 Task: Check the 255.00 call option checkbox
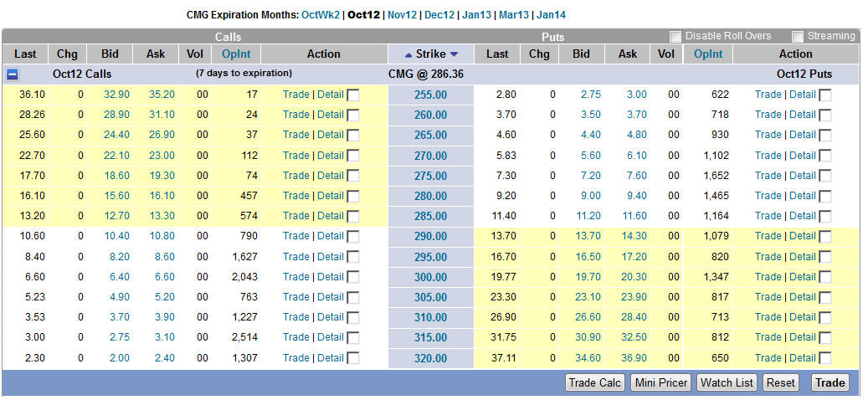pyautogui.click(x=353, y=95)
